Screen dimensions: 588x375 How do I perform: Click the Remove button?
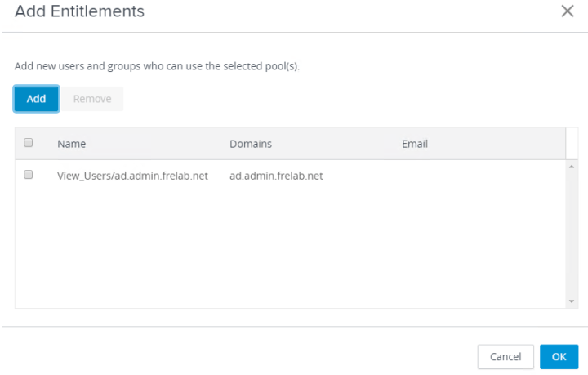point(92,99)
